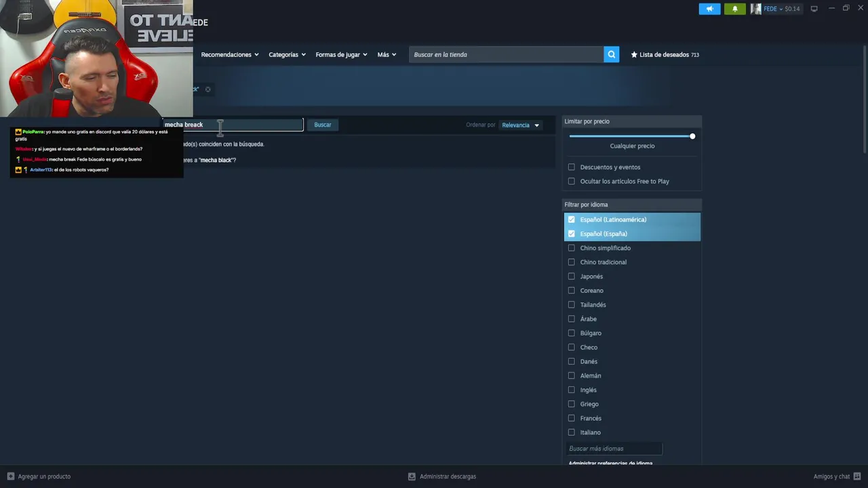This screenshot has height=488, width=868.
Task: Check the Alemán language filter
Action: coord(571,376)
